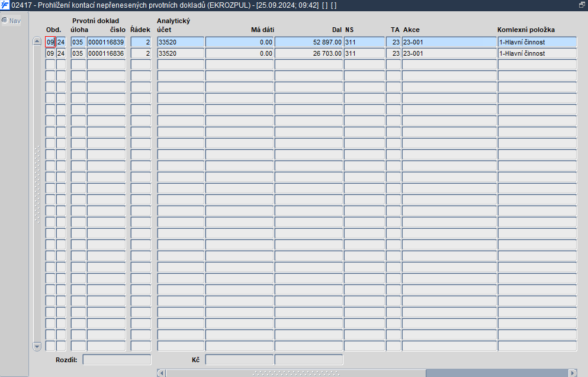Click account 33520 in row 0000116839
Image resolution: width=588 pixels, height=377 pixels.
click(181, 42)
